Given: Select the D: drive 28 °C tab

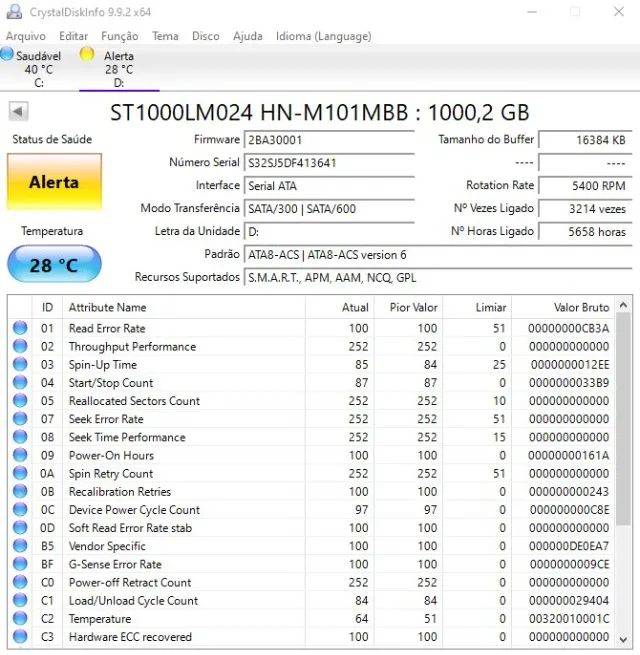Looking at the screenshot, I should pyautogui.click(x=119, y=69).
